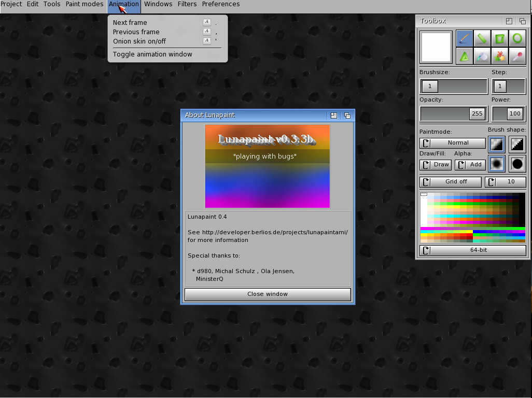Open the Project menu
Image resolution: width=532 pixels, height=398 pixels.
point(11,4)
